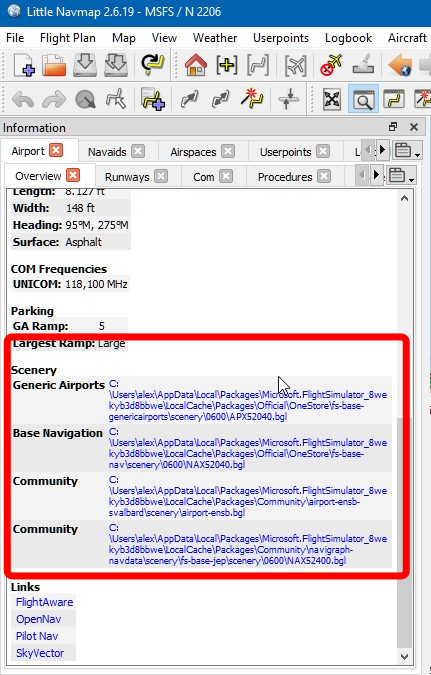Save flight plan as with double-arrow icon

116,65
